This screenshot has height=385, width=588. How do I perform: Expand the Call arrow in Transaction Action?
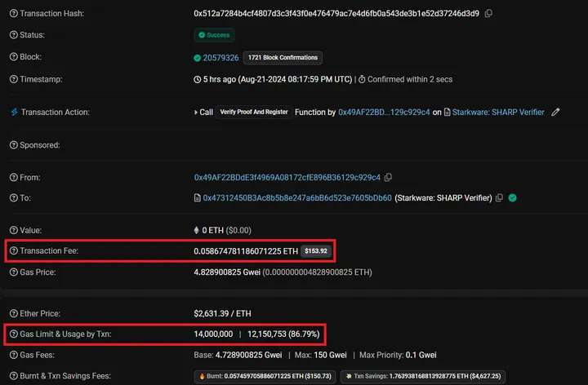coord(196,112)
